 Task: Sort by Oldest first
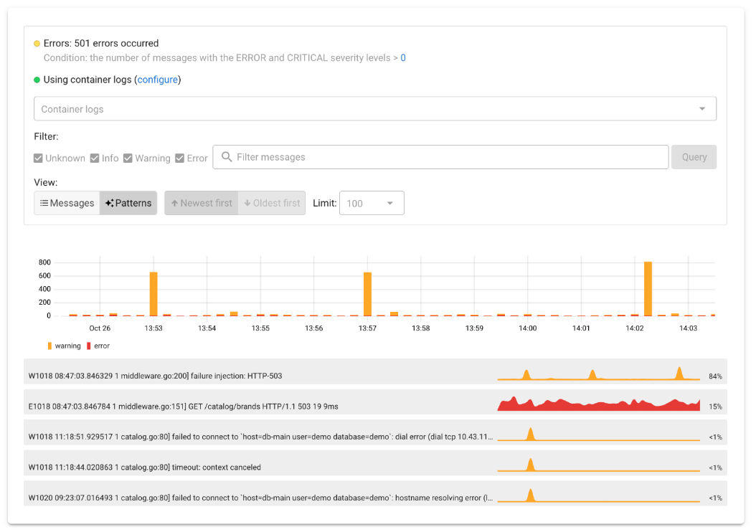(x=272, y=203)
